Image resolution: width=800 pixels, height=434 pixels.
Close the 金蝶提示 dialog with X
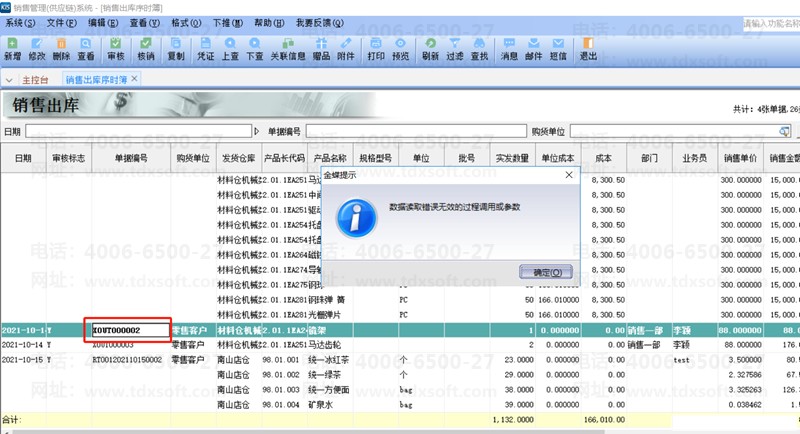coord(569,174)
